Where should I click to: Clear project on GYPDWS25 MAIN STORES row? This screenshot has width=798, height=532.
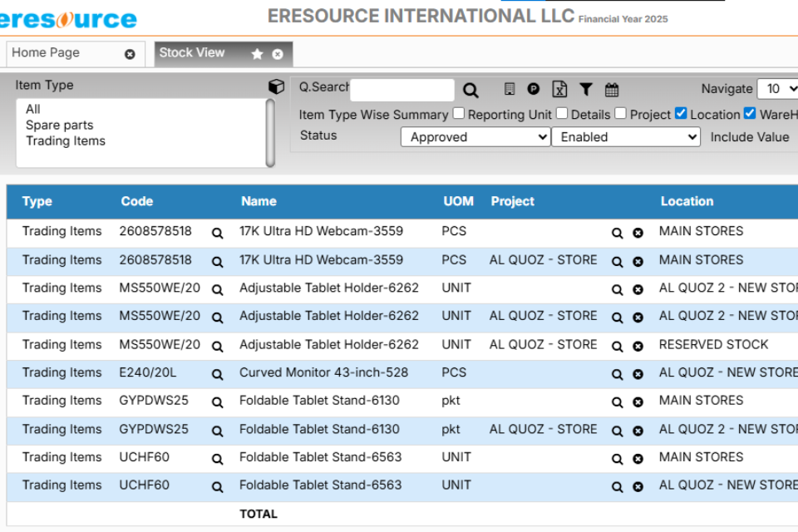(638, 402)
